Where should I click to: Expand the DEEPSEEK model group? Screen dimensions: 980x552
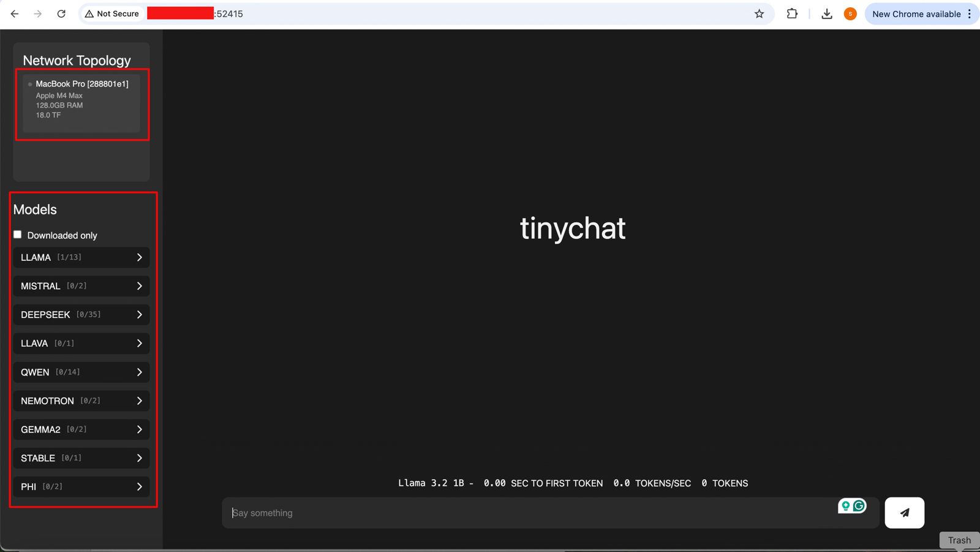(81, 315)
